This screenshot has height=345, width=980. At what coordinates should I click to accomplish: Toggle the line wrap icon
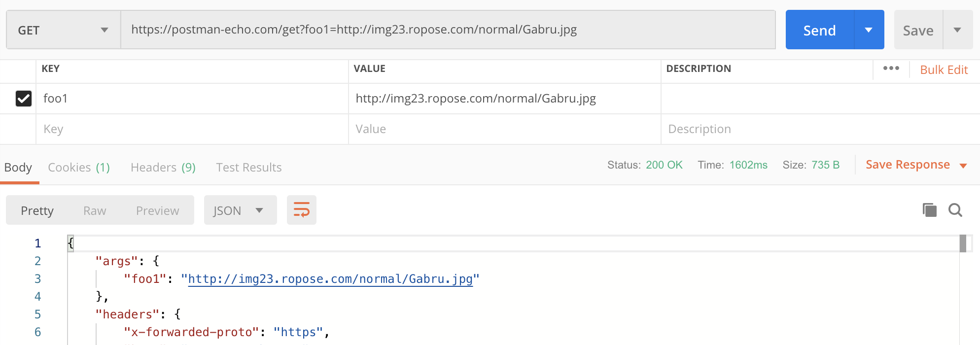[302, 210]
